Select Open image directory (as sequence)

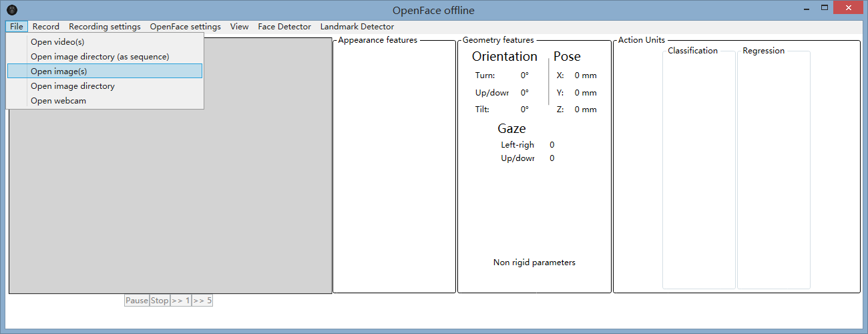pyautogui.click(x=105, y=57)
